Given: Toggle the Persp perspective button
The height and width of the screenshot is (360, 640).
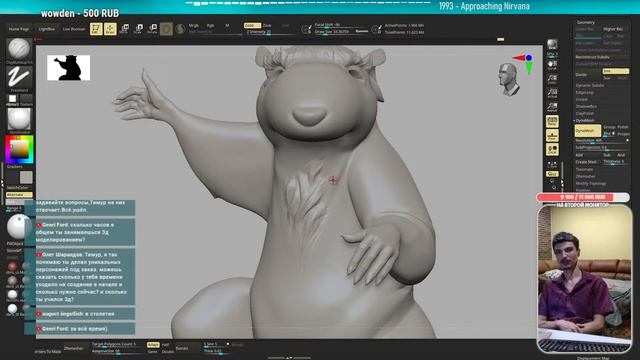Looking at the screenshot, I should point(552,121).
